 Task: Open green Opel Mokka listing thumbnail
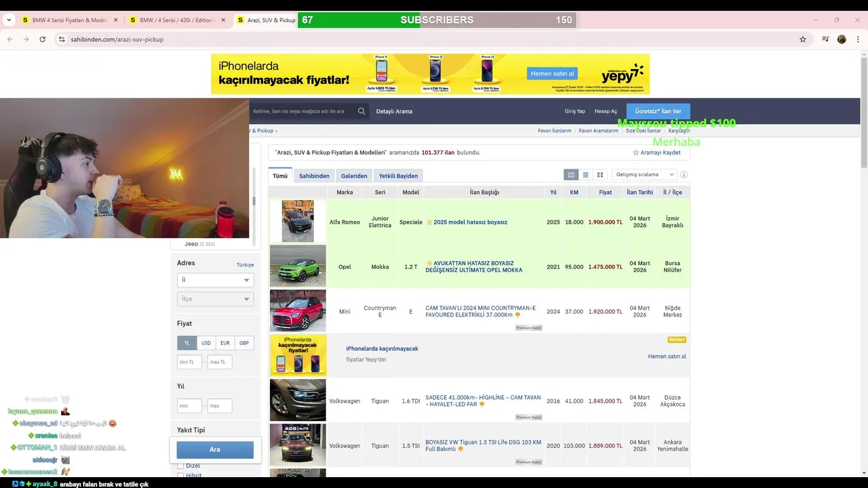[298, 266]
